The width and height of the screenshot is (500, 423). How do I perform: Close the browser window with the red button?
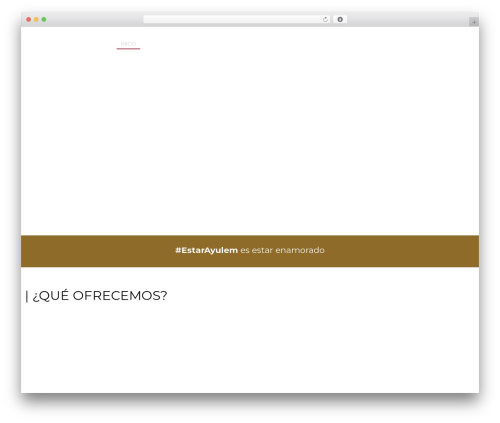[x=29, y=19]
